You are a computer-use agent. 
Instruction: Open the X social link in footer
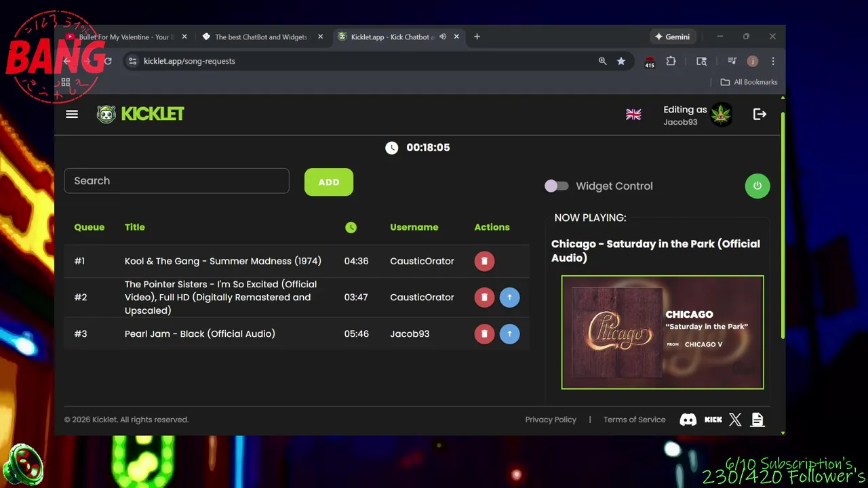tap(735, 420)
